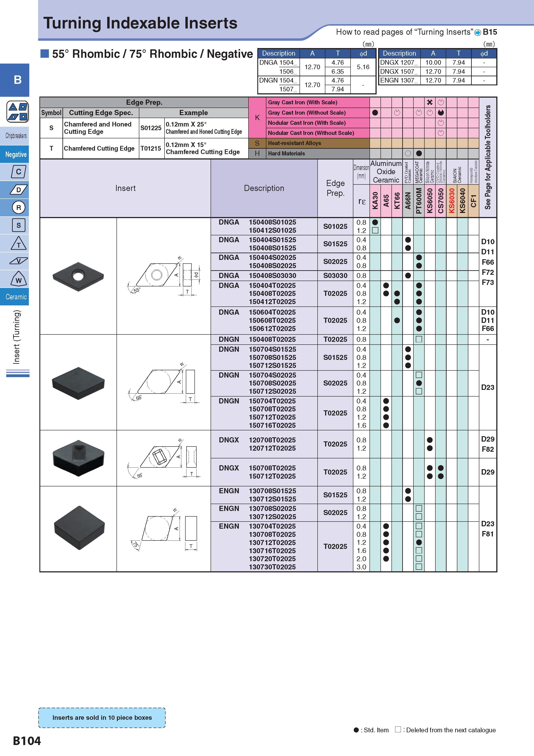Click the A66N grade column header
Viewport: 534px width, 756px height.
(x=408, y=200)
